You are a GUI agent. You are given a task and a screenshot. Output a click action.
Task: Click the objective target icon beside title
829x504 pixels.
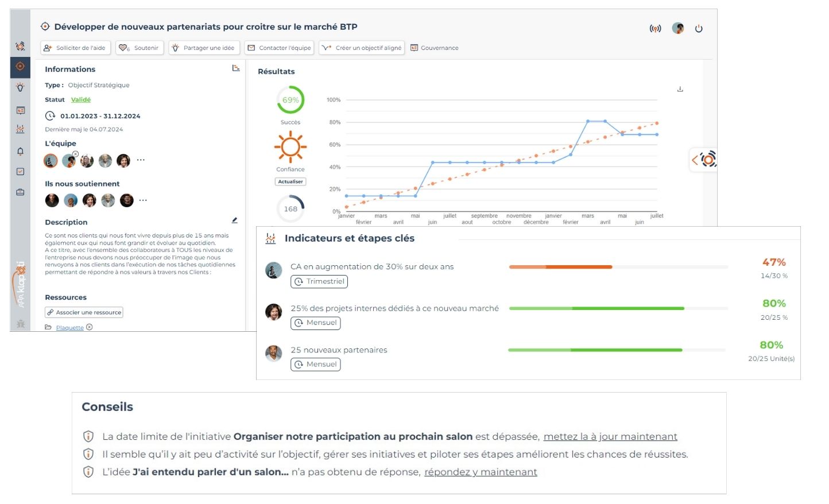(x=45, y=26)
